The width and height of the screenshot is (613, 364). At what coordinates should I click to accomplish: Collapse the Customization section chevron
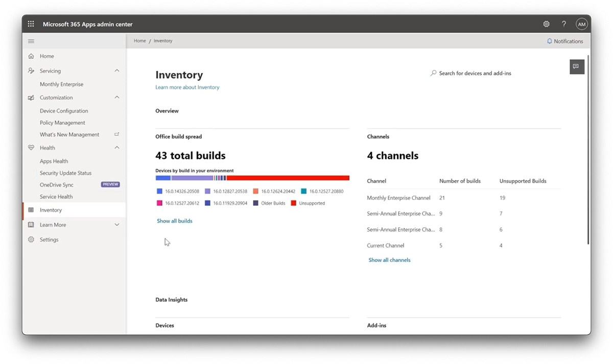117,98
